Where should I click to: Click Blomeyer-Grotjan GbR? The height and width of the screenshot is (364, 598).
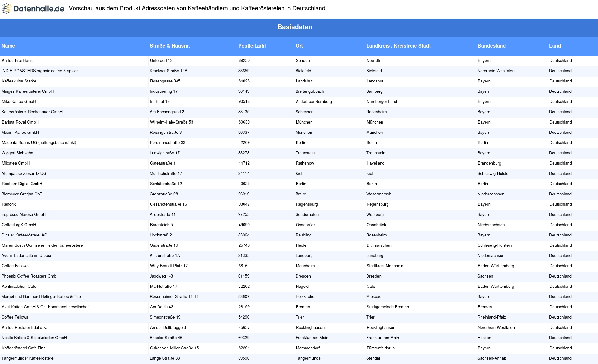(x=22, y=194)
